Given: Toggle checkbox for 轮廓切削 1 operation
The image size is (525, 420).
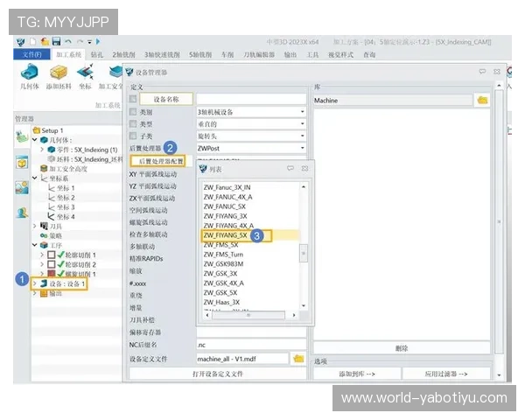Looking at the screenshot, I should point(51,254).
